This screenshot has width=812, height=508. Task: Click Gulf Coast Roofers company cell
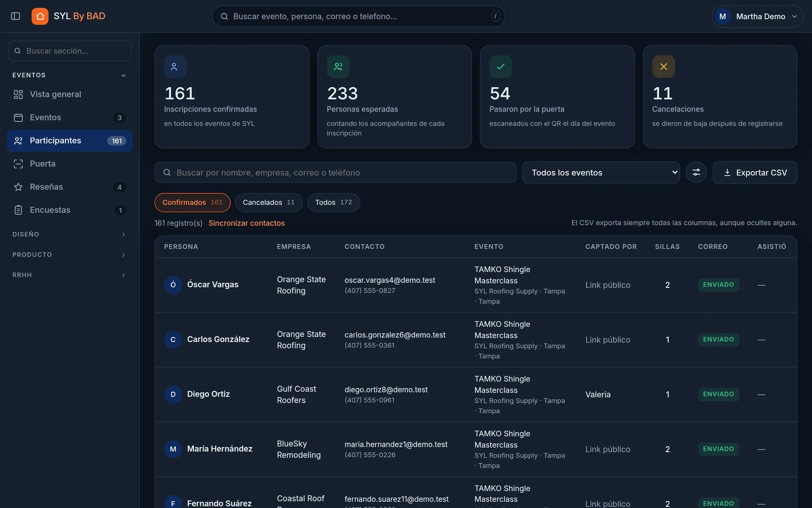coord(296,395)
